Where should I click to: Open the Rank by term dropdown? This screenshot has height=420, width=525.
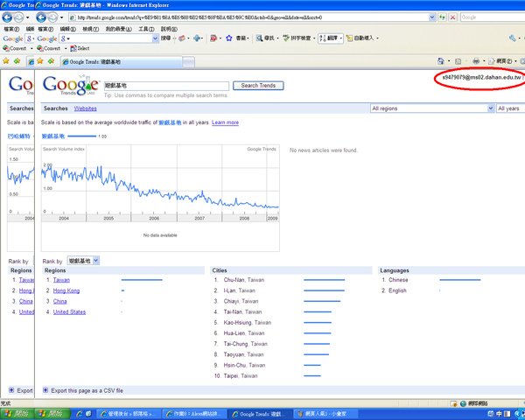(95, 260)
